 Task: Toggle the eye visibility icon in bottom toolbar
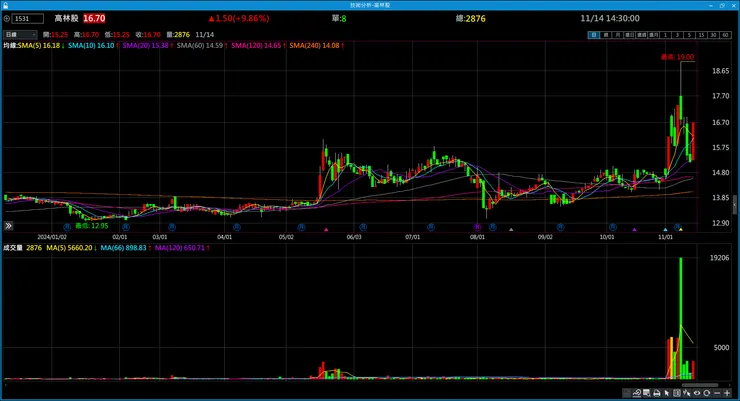(697, 393)
